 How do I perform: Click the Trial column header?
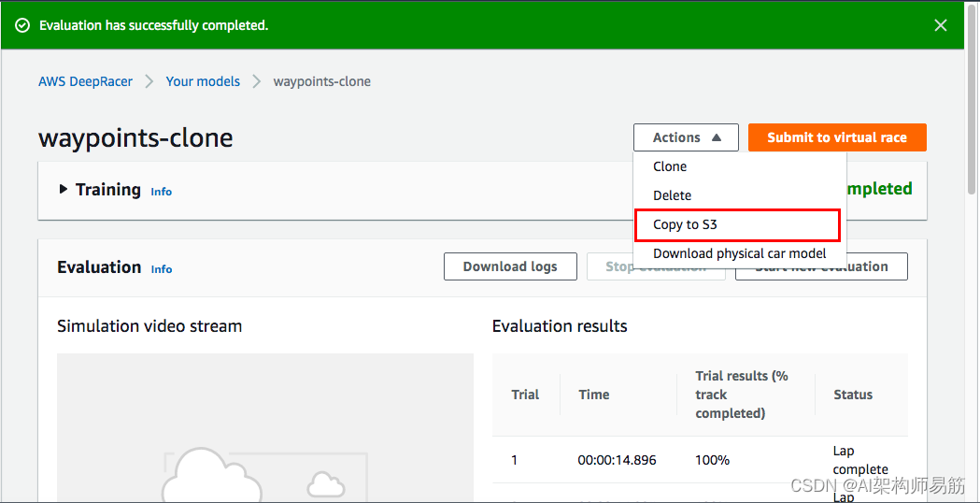tap(525, 395)
